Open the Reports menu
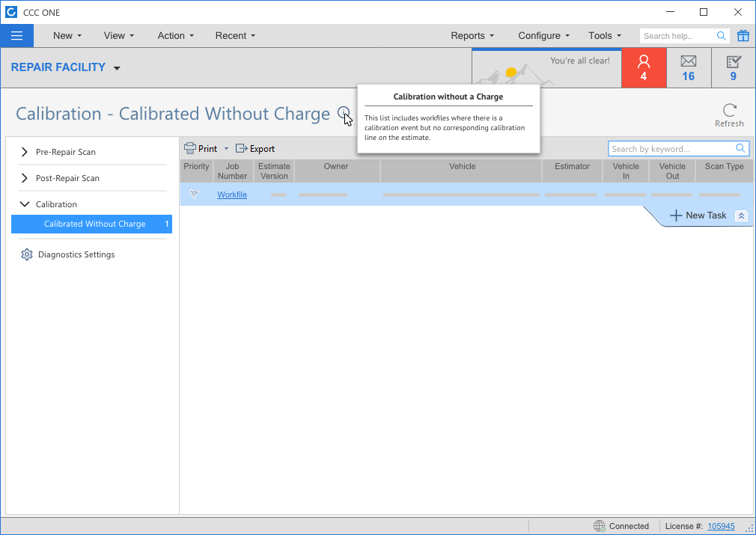This screenshot has width=756, height=535. [x=472, y=36]
